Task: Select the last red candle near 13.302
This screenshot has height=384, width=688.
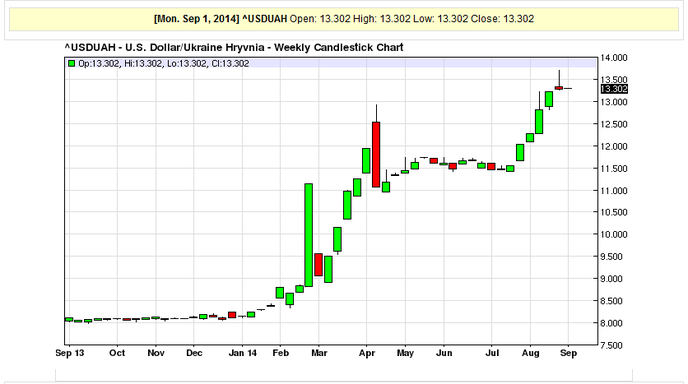Action: click(559, 88)
